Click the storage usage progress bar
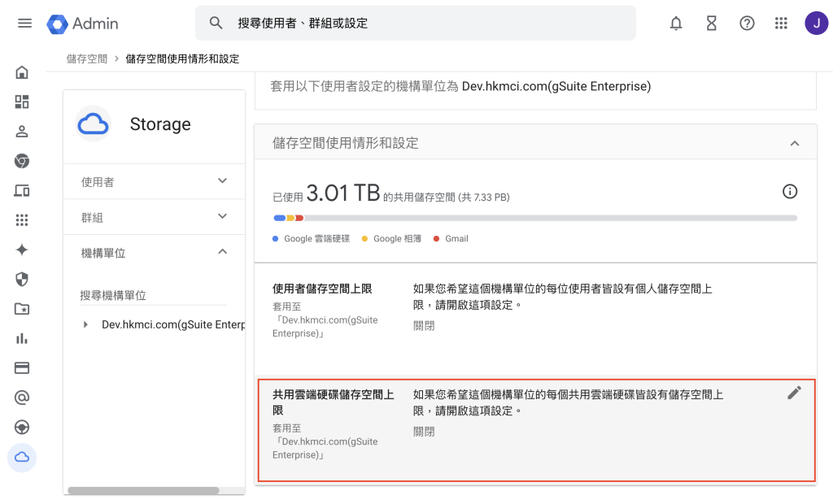The image size is (833, 504). click(535, 218)
